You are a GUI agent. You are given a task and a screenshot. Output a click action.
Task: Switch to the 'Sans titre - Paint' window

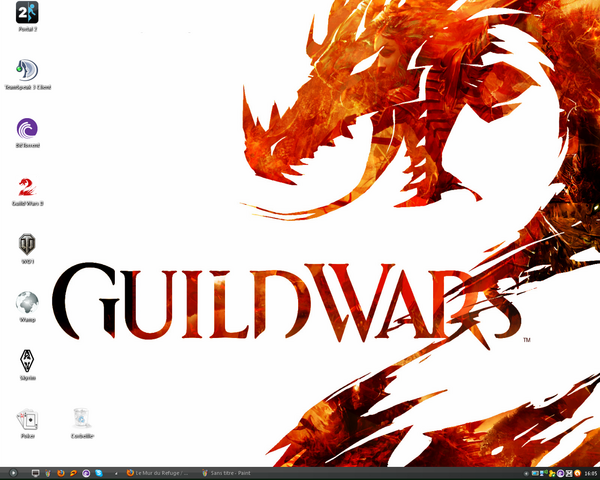click(x=227, y=473)
